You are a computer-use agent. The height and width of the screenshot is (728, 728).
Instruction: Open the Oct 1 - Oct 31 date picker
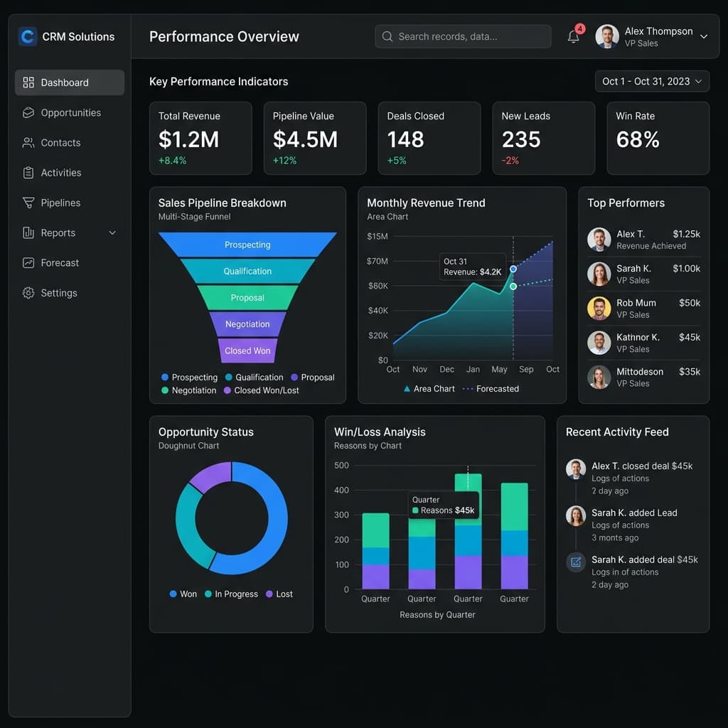(x=651, y=81)
